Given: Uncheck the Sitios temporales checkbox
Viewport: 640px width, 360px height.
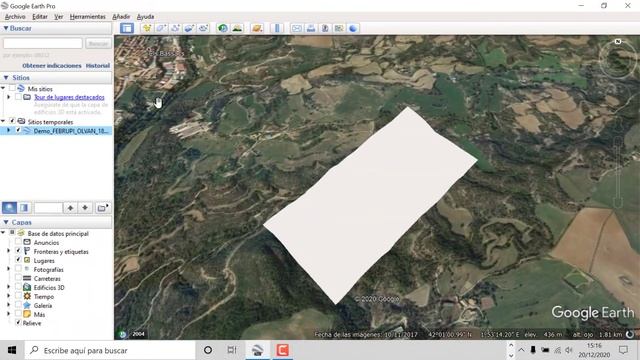Looking at the screenshot, I should pos(12,121).
